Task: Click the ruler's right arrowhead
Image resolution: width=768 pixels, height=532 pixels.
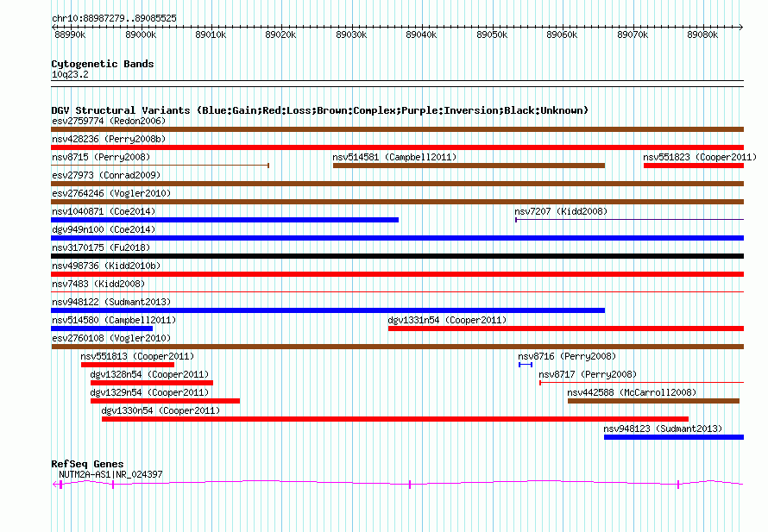Action: (741, 27)
